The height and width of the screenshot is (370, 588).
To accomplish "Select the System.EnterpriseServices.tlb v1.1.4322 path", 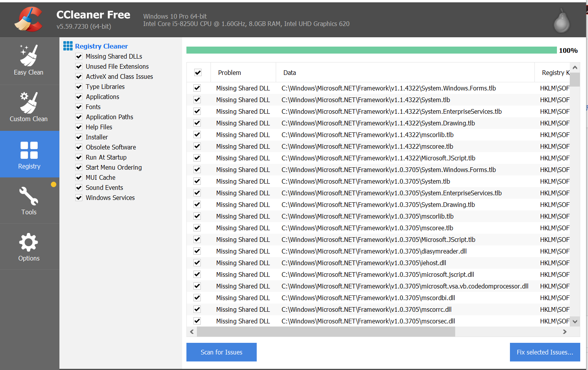I will pyautogui.click(x=391, y=111).
